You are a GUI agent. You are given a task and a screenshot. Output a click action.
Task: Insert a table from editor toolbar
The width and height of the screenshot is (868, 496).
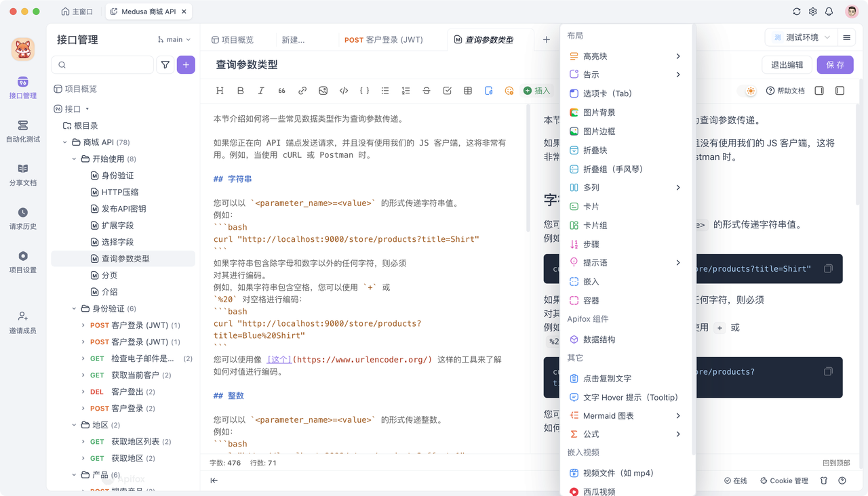pyautogui.click(x=468, y=91)
